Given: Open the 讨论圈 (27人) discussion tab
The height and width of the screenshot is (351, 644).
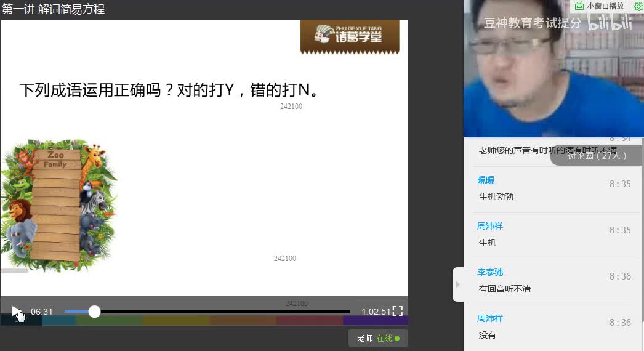Looking at the screenshot, I should pyautogui.click(x=597, y=155).
